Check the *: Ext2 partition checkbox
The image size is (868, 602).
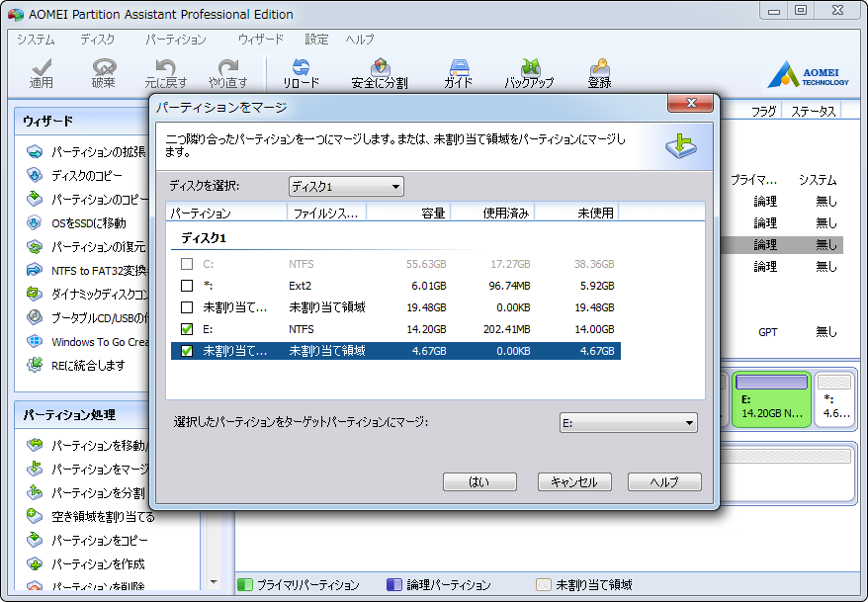(187, 286)
